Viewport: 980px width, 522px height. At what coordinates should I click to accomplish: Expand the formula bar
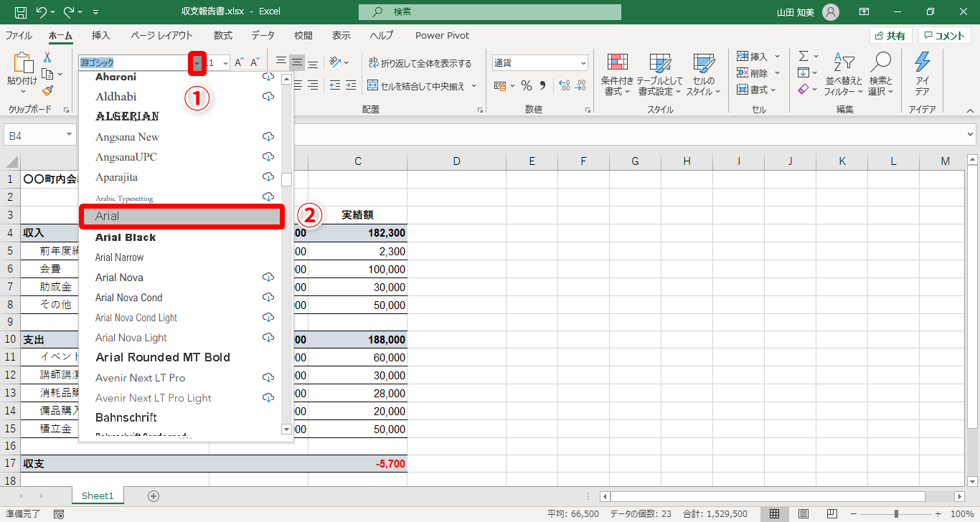pyautogui.click(x=971, y=134)
